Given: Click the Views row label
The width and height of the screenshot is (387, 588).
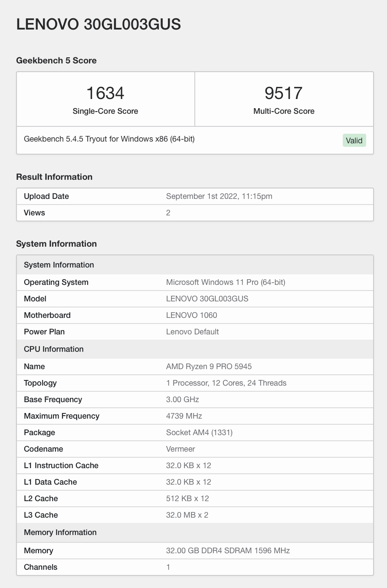Looking at the screenshot, I should coord(35,213).
